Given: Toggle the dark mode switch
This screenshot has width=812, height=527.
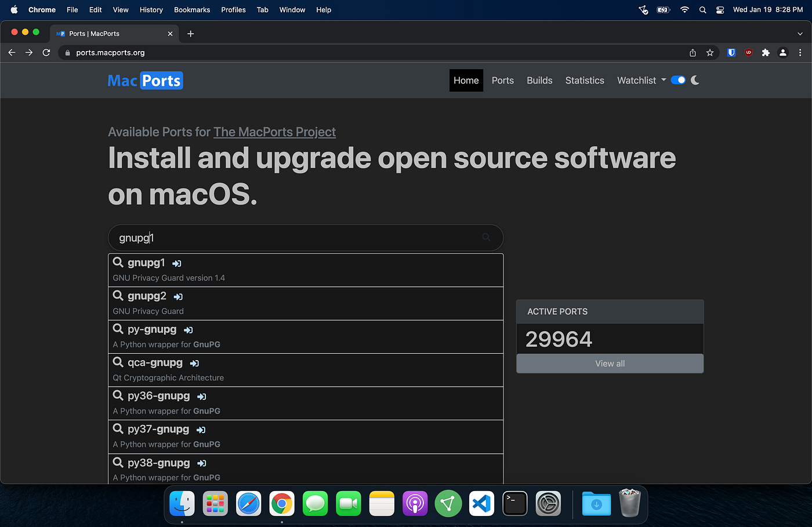Looking at the screenshot, I should point(678,80).
